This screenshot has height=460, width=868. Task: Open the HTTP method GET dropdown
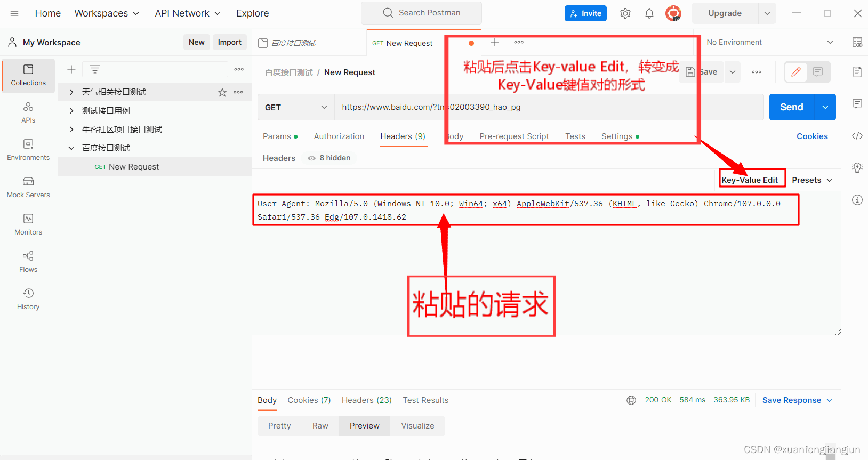pos(296,107)
